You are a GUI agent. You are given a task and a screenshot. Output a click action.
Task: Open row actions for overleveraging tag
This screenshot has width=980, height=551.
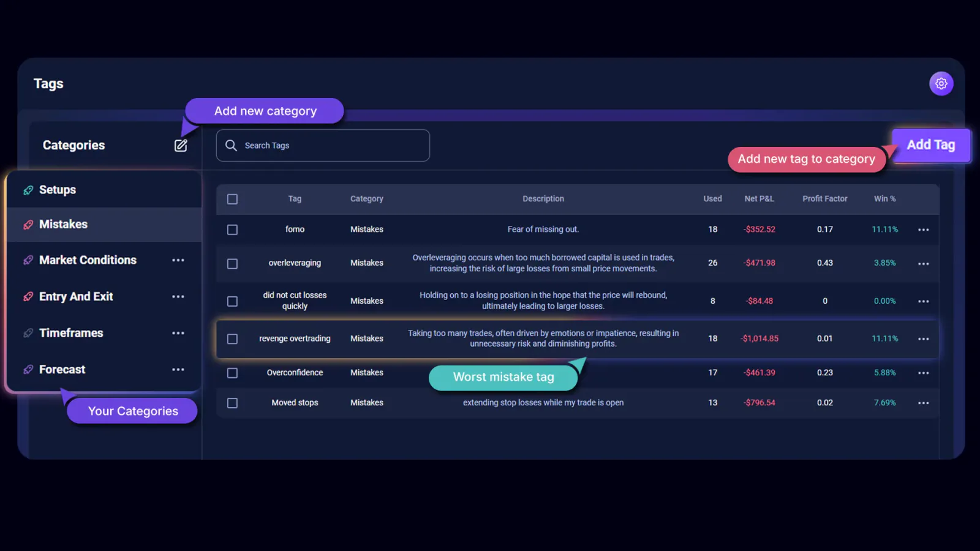(x=924, y=264)
